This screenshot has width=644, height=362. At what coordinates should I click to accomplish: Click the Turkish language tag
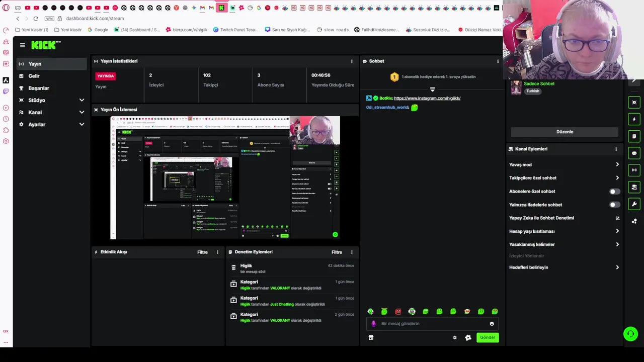pos(532,91)
